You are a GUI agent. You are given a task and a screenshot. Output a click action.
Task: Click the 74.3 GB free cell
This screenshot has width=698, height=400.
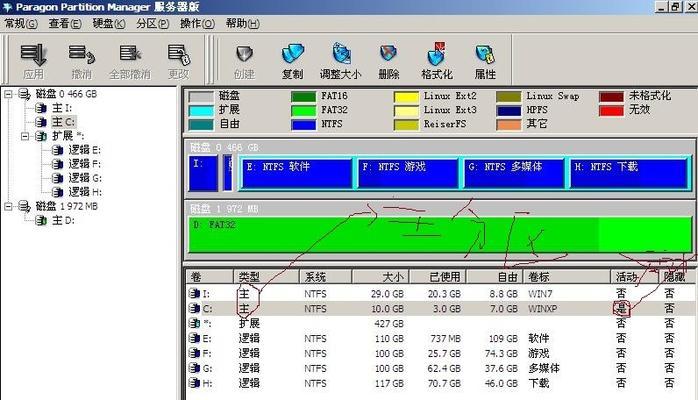tap(501, 354)
